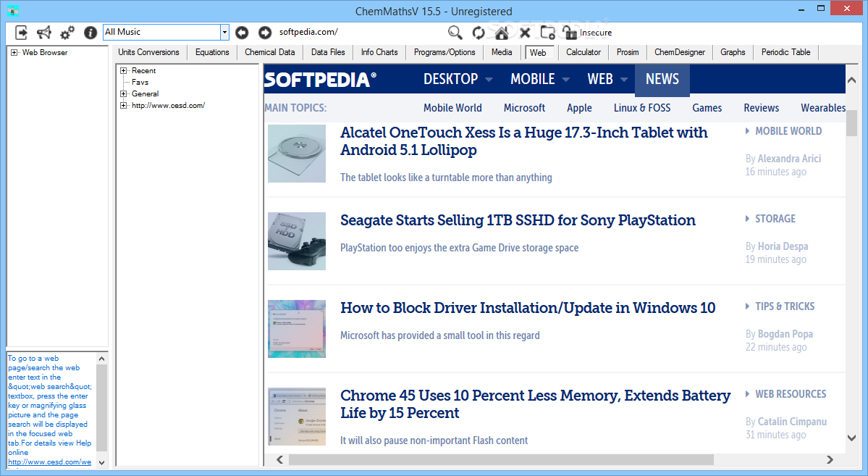The height and width of the screenshot is (476, 868).
Task: Open the Info Charts tab
Action: (379, 52)
